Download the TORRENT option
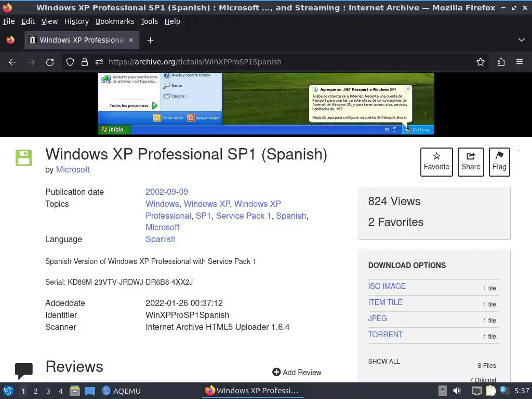 pos(385,335)
